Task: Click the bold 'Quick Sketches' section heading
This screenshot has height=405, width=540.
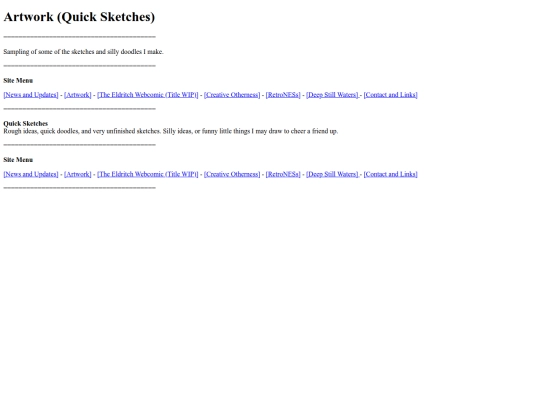Action: click(x=25, y=123)
